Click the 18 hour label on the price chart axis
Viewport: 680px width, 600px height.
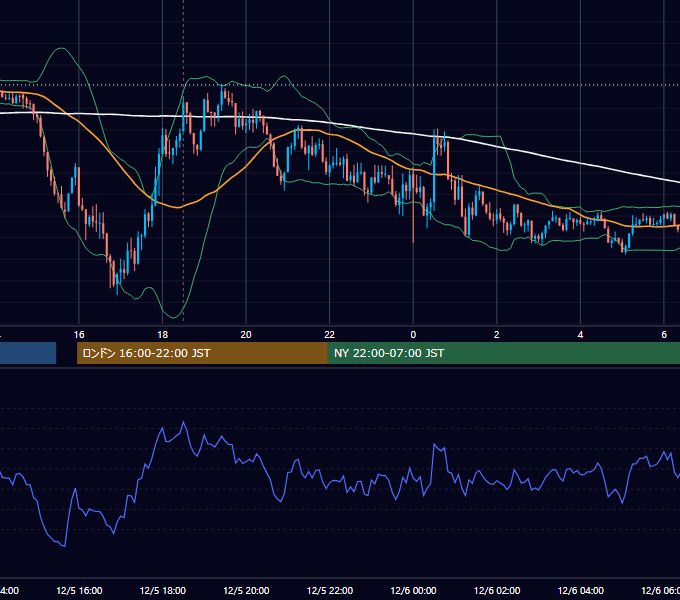[x=163, y=335]
